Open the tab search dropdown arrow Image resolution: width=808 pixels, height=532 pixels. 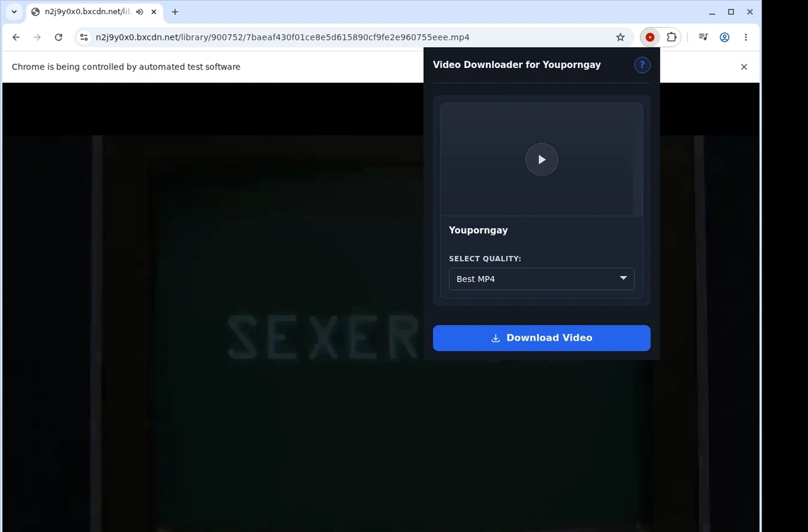point(14,11)
